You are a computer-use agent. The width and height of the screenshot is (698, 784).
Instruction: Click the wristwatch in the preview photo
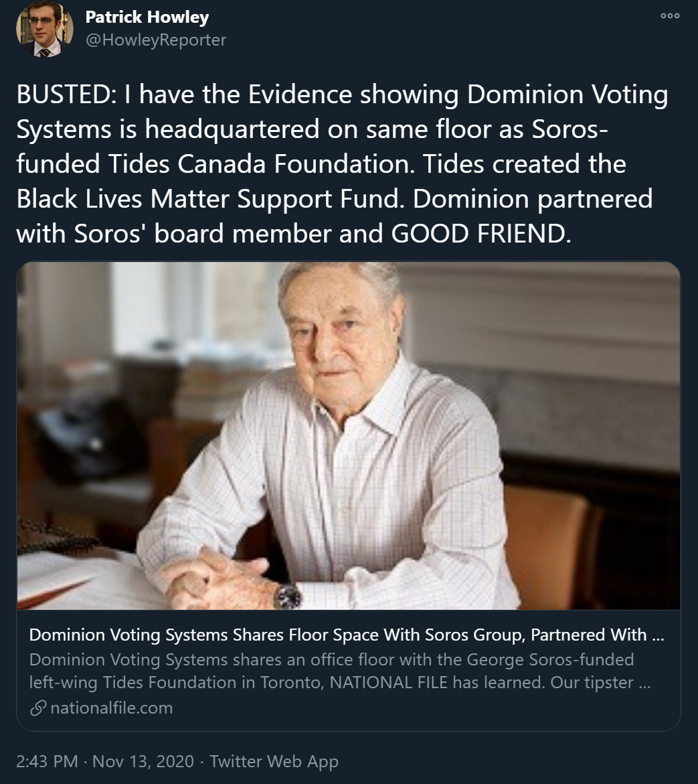pyautogui.click(x=287, y=595)
